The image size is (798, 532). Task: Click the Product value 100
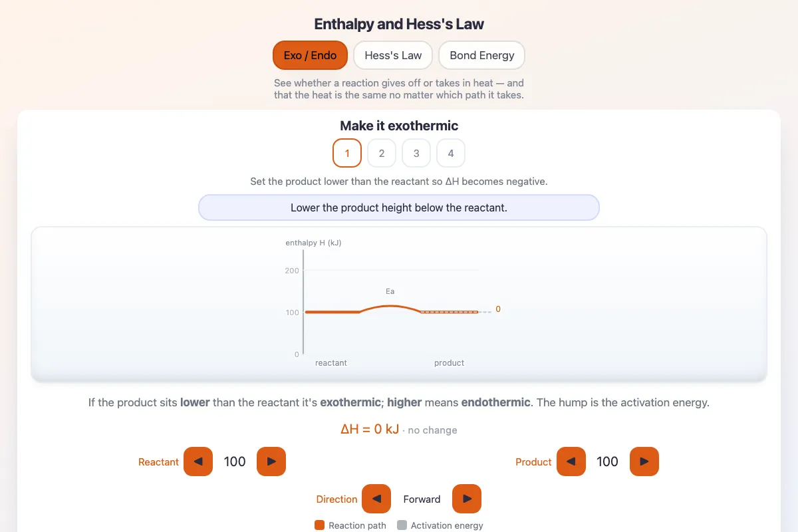[x=608, y=462]
